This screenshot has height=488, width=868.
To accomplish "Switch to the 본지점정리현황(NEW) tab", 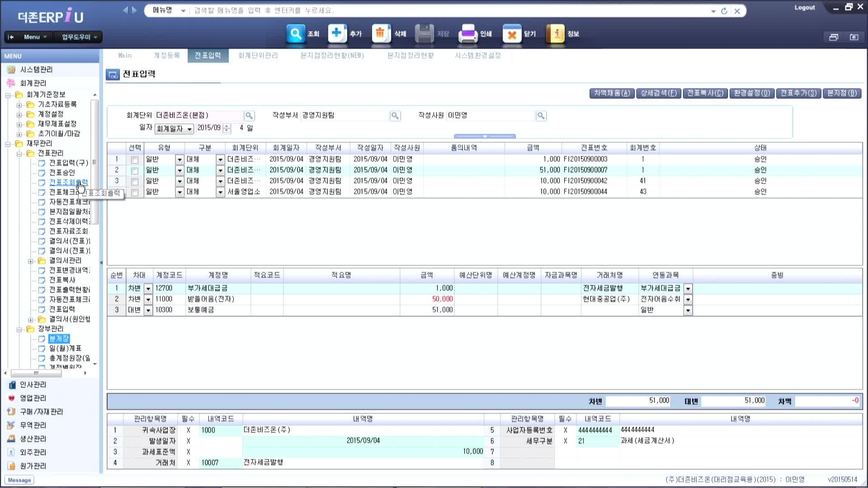I will (x=332, y=56).
